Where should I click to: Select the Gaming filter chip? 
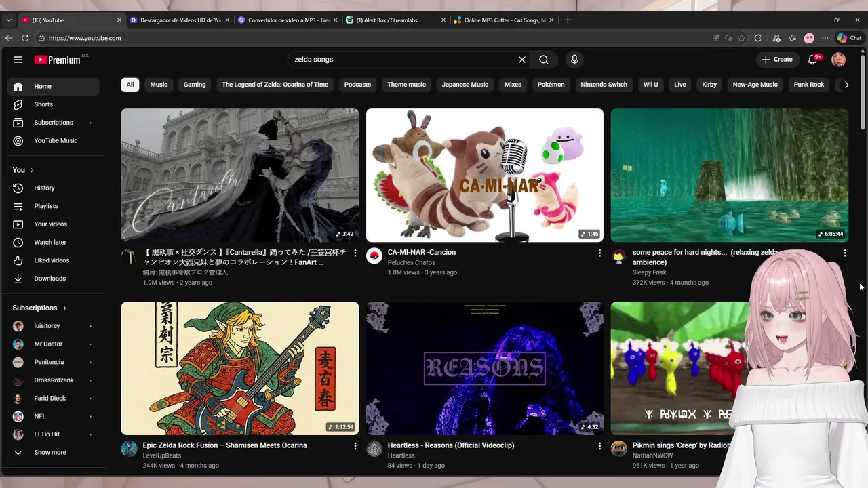(195, 85)
